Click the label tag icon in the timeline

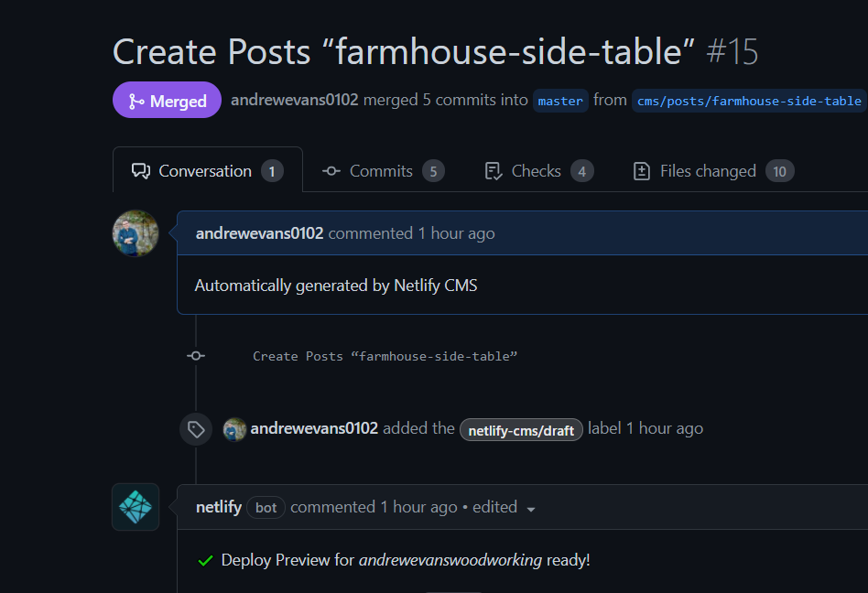[x=195, y=428]
